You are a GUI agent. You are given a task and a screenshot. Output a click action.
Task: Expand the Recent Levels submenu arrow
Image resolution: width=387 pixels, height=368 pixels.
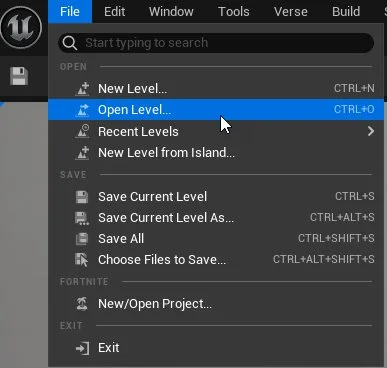(371, 131)
